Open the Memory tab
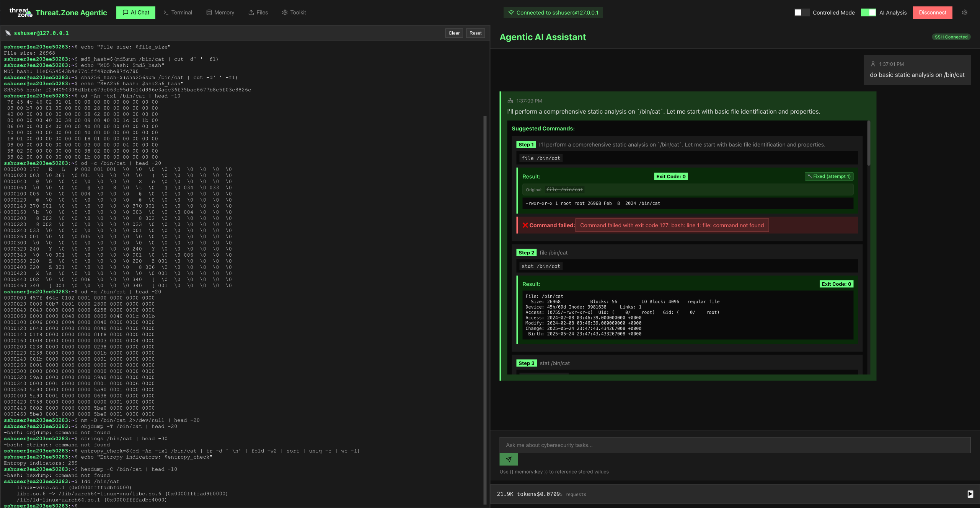This screenshot has width=980, height=508. (x=220, y=13)
